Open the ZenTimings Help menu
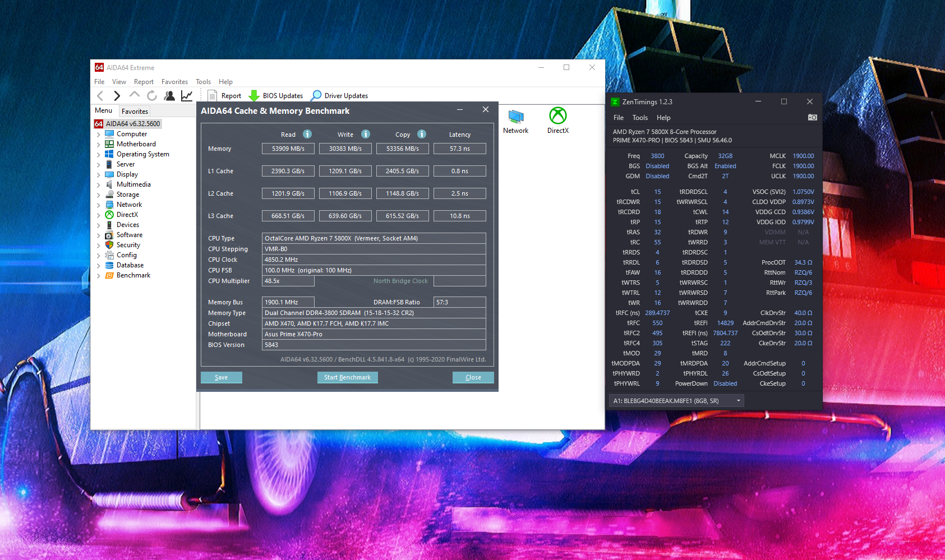 click(663, 118)
